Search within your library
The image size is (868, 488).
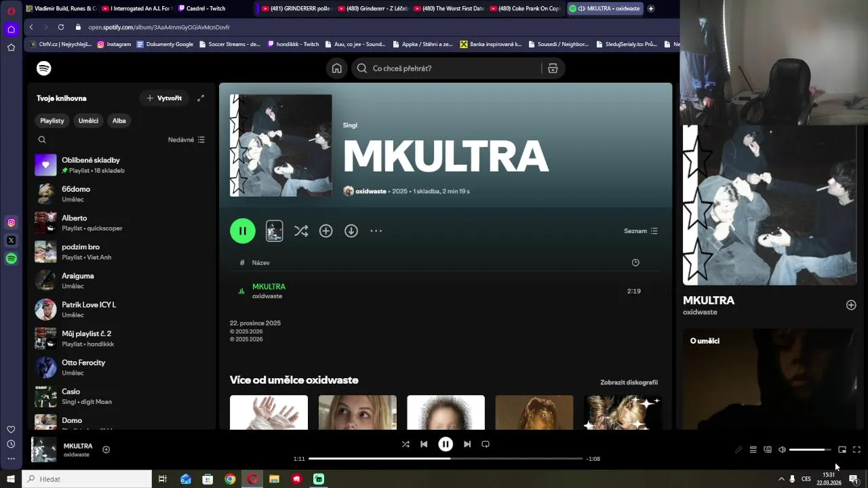coord(42,140)
